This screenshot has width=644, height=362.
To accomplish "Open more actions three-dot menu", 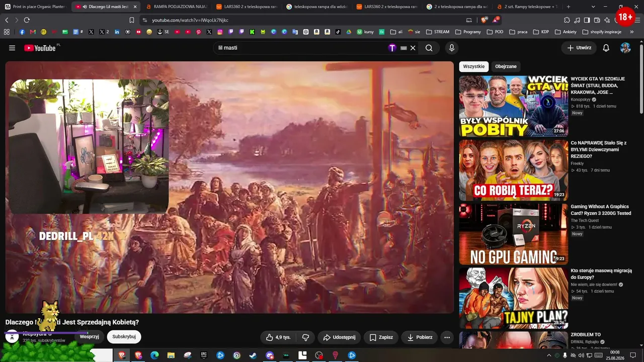I will 447,337.
